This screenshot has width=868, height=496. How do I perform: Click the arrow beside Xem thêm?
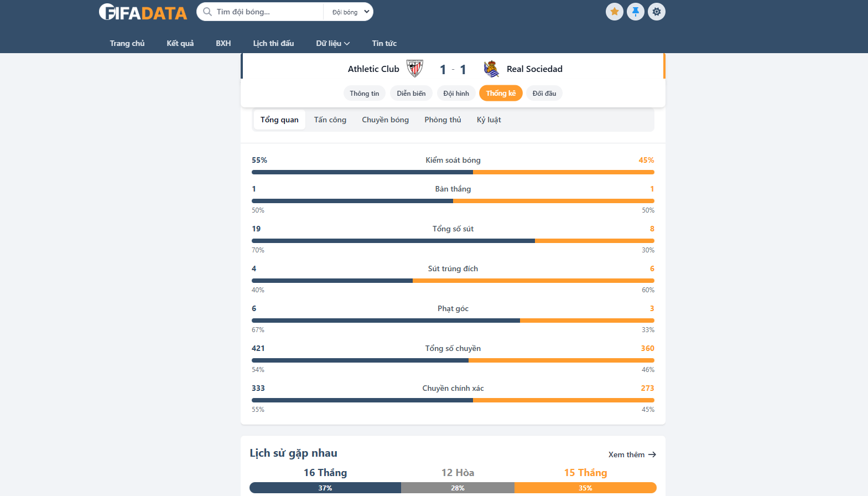coord(652,454)
